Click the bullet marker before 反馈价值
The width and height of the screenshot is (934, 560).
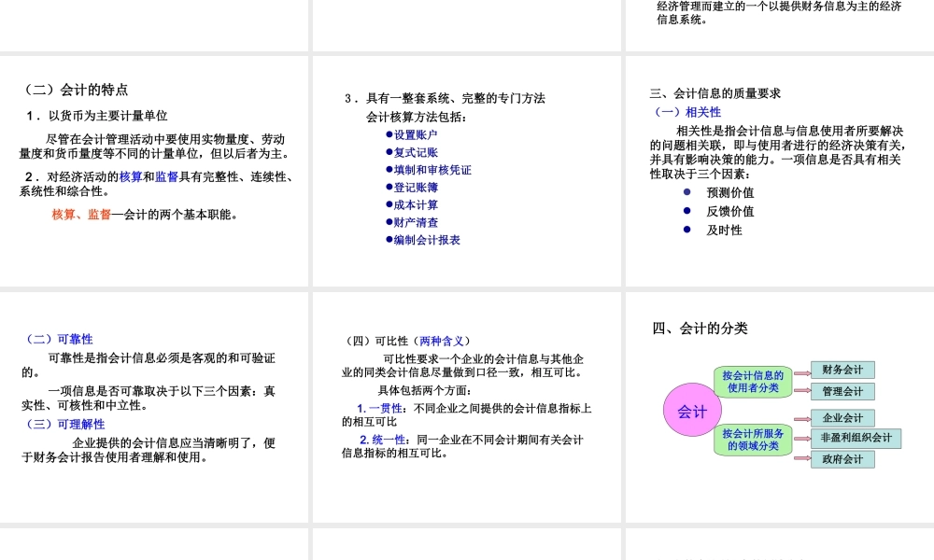[x=687, y=212]
